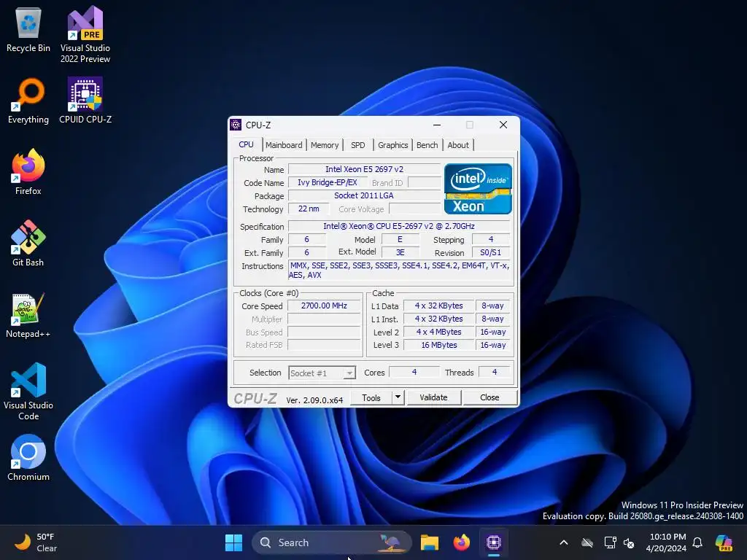Expand the Tools dropdown arrow
This screenshot has width=747, height=560.
pyautogui.click(x=398, y=397)
